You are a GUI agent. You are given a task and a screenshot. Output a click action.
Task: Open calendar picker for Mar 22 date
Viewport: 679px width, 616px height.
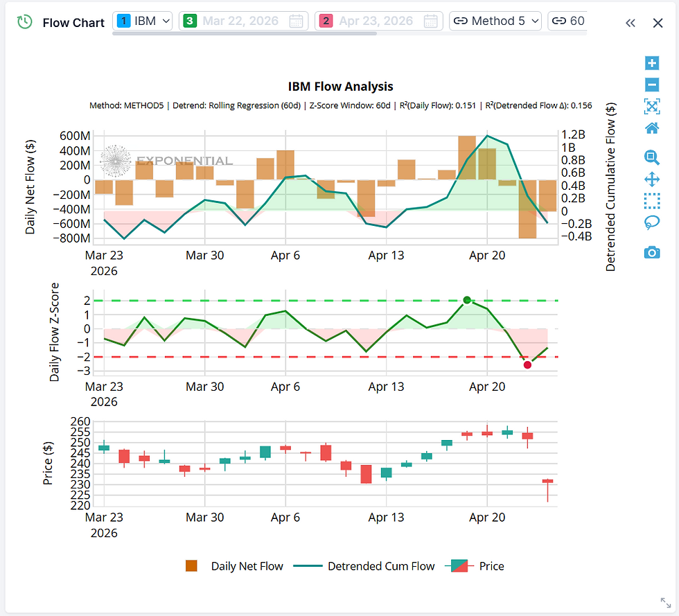[x=297, y=21]
